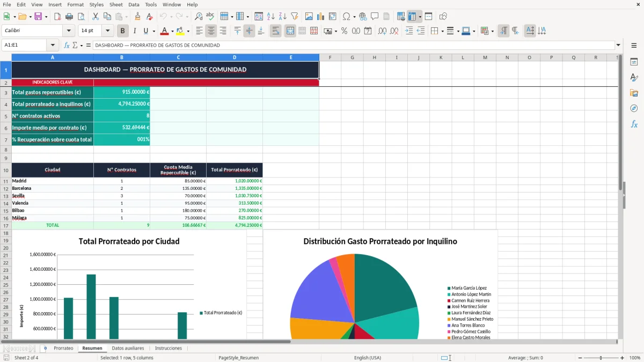The width and height of the screenshot is (644, 362).
Task: Open the Sheet menu
Action: (x=116, y=4)
